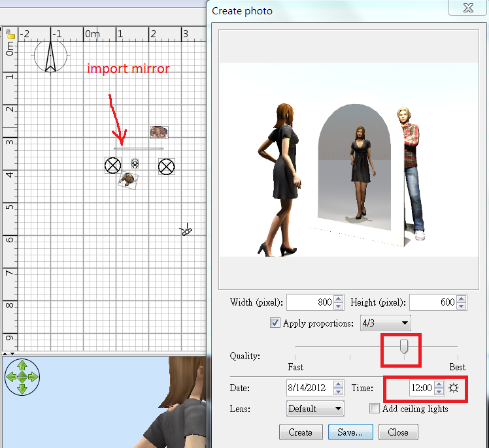Click the sun icon beside Time field
Viewport: 489px width, 448px height.
[454, 388]
